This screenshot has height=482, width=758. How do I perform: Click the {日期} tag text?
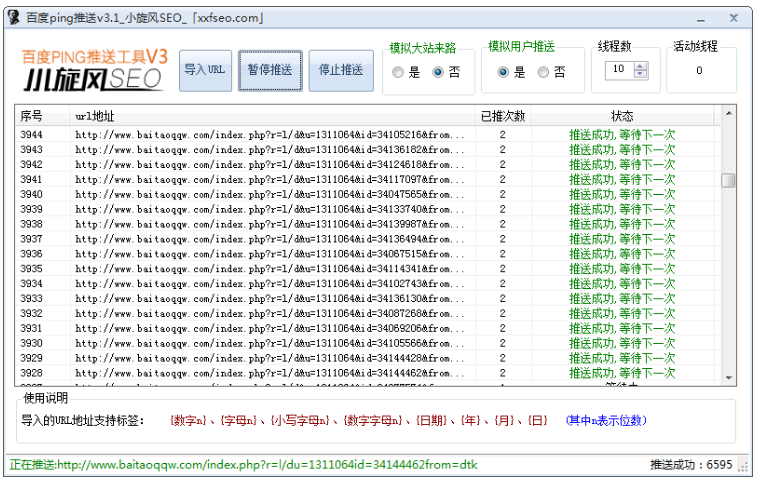coord(431,421)
